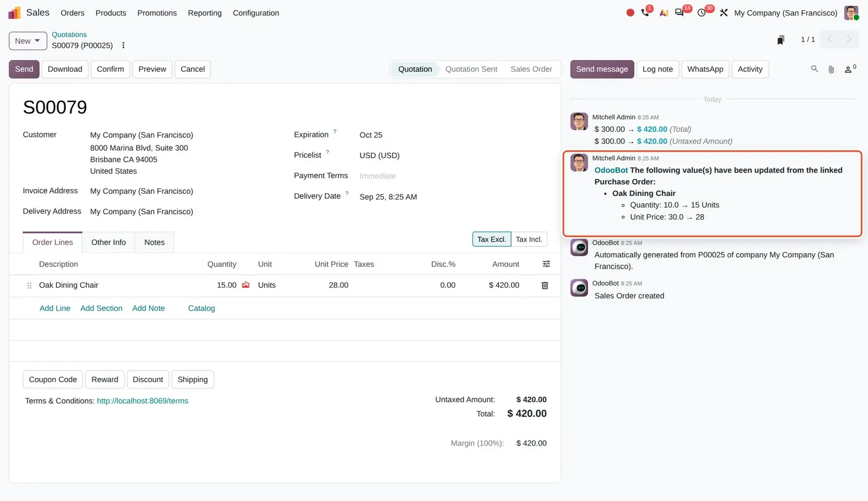Go to the next record arrow
868x501 pixels.
click(x=849, y=39)
